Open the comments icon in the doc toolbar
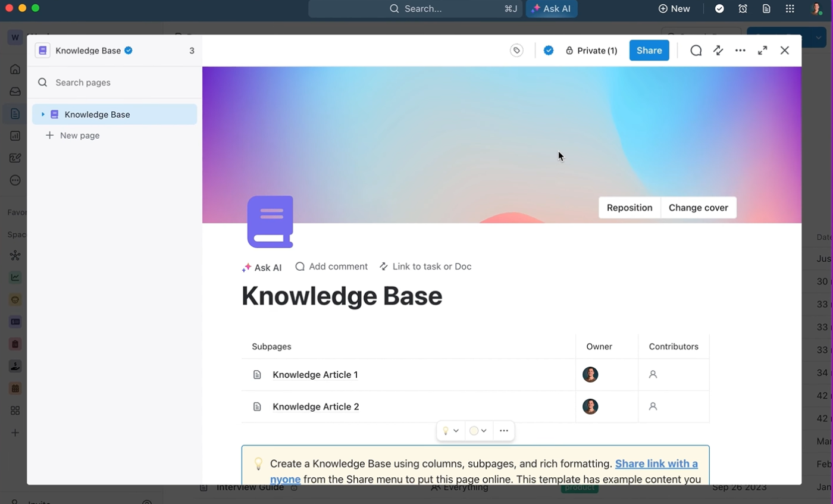Image resolution: width=833 pixels, height=504 pixels. pos(696,51)
